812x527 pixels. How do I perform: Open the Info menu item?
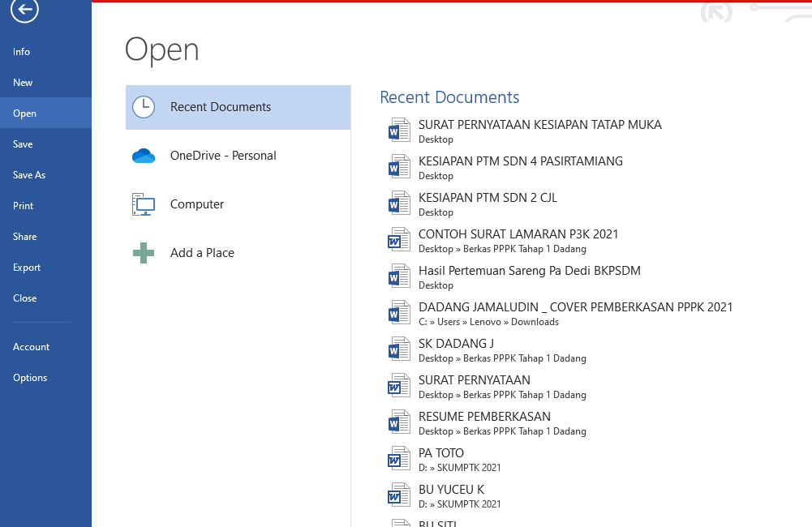point(22,52)
